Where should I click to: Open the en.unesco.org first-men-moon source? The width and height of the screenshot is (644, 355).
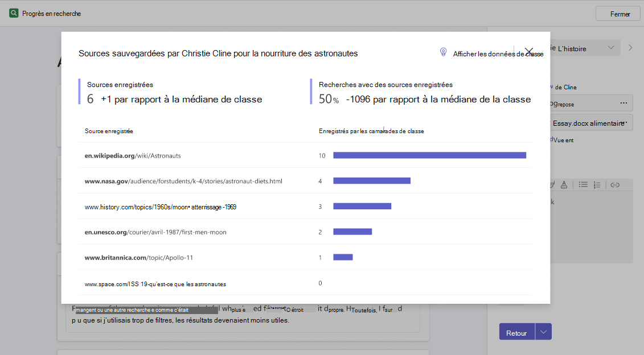tap(155, 232)
